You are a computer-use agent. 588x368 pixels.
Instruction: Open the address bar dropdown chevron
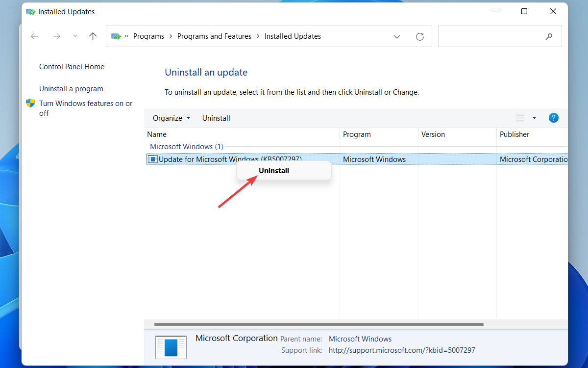(397, 36)
